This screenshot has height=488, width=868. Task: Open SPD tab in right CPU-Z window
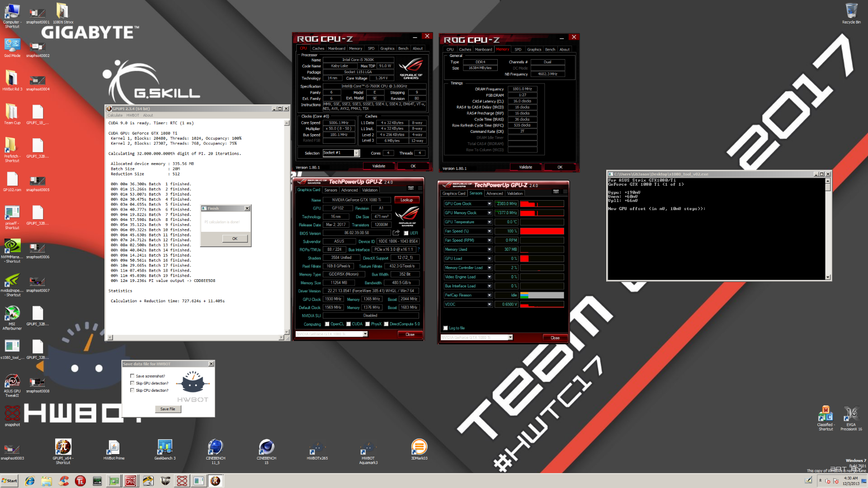click(x=518, y=49)
